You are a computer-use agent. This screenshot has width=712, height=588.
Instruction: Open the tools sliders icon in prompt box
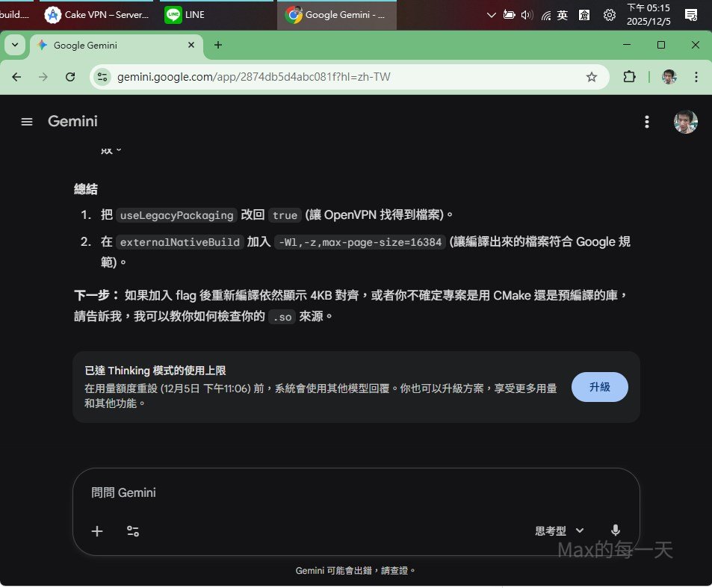(133, 531)
